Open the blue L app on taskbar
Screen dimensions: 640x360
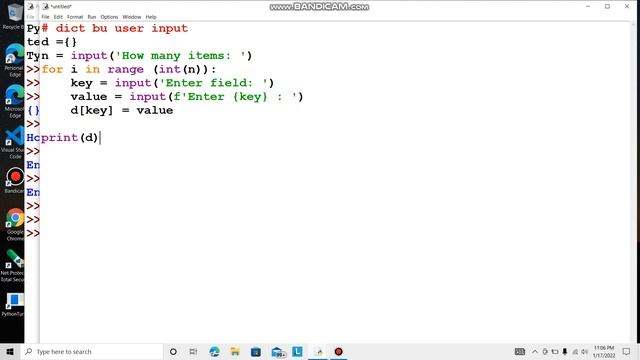(x=298, y=351)
